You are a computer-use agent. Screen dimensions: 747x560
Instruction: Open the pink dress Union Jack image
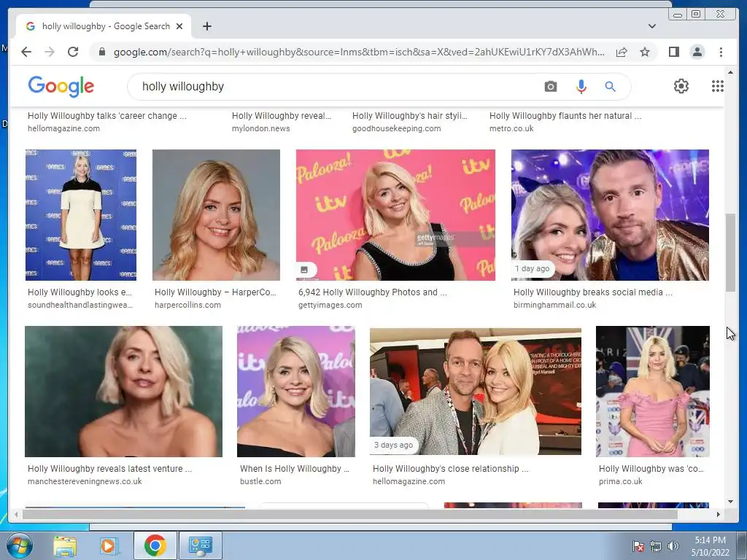tap(653, 392)
